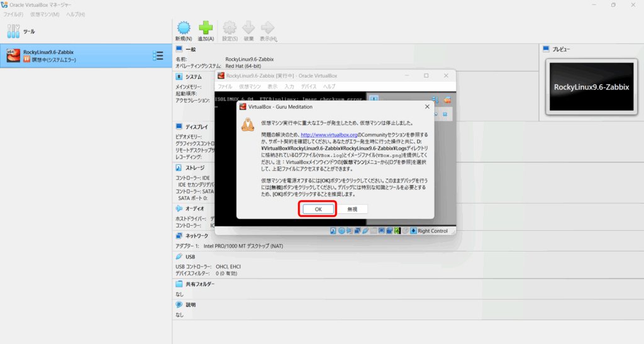Click recording indicator in VM status bar
This screenshot has height=344, width=644.
[x=389, y=231]
